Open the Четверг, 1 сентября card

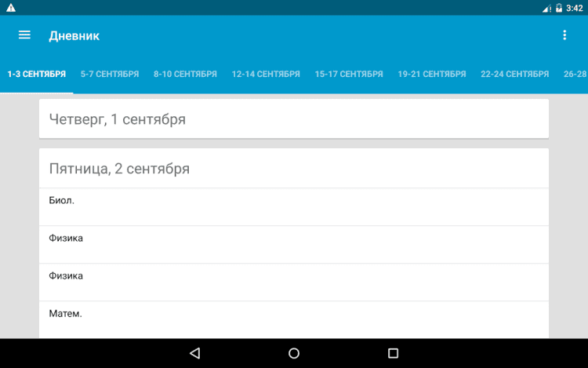click(x=294, y=119)
